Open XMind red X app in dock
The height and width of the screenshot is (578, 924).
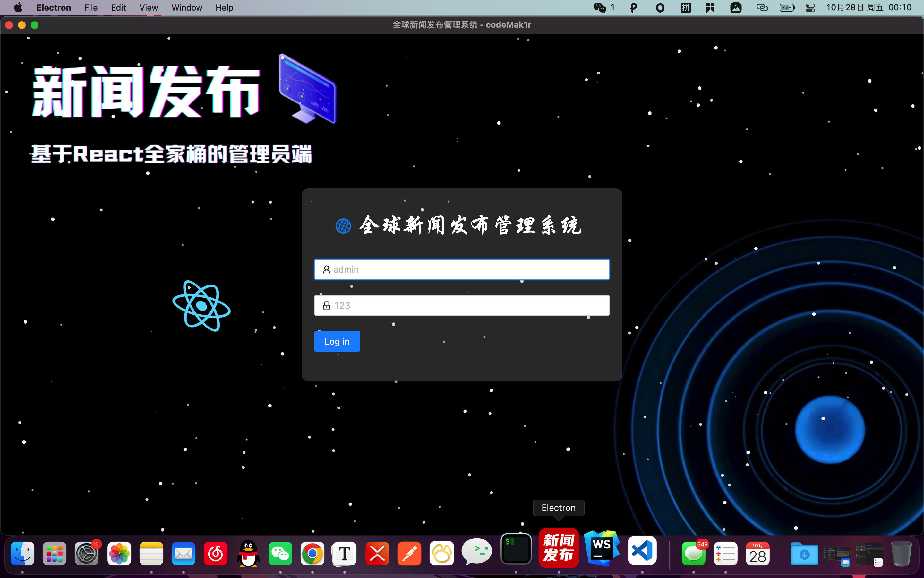coord(377,554)
